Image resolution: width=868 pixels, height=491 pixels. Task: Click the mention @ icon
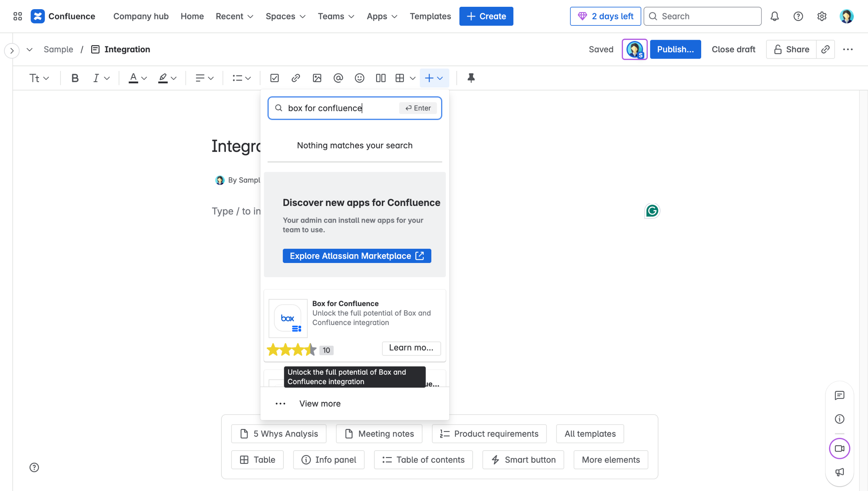(338, 78)
